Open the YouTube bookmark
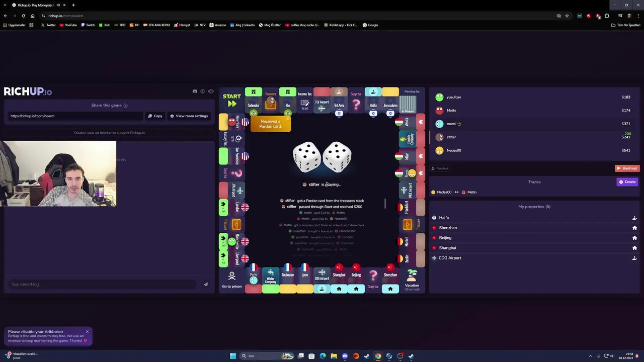Image resolution: width=644 pixels, height=362 pixels. point(68,25)
